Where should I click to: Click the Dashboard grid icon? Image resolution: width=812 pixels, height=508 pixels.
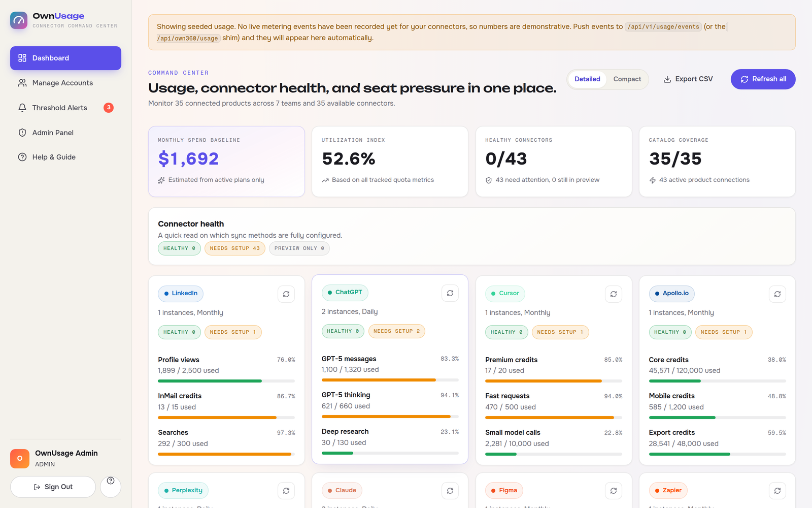[x=22, y=58]
